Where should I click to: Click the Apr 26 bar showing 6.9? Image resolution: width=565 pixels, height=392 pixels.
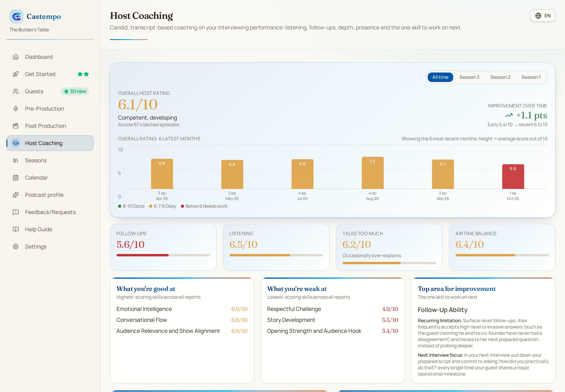pyautogui.click(x=162, y=174)
